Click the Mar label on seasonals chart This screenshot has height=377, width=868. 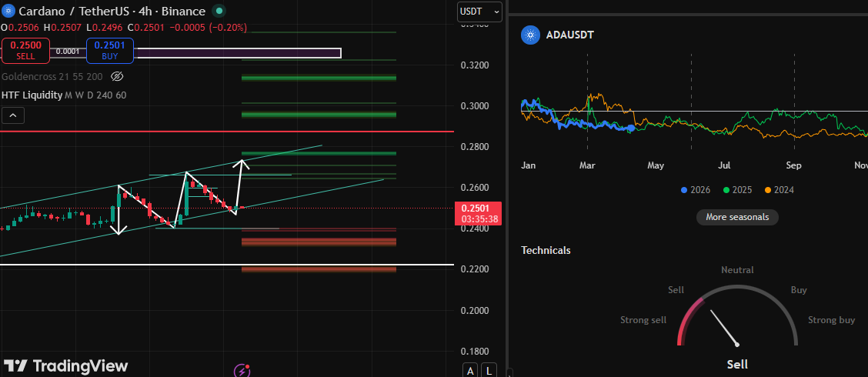[x=587, y=165]
